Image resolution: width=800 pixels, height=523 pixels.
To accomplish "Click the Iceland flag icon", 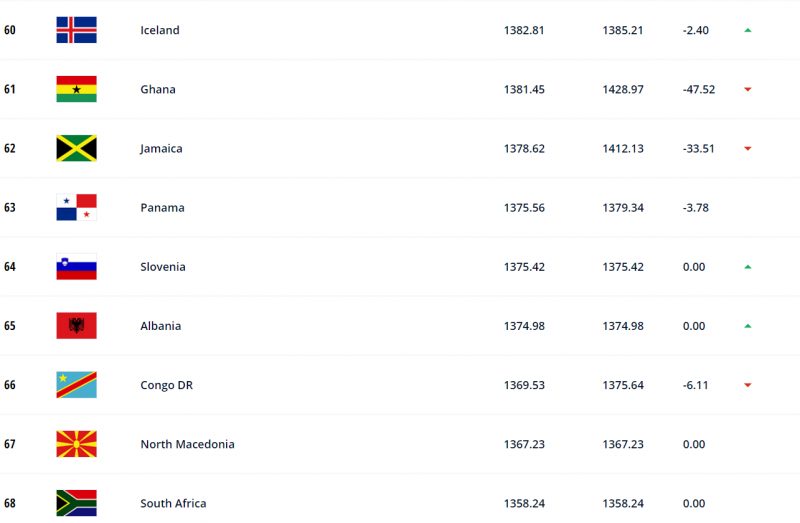I will [77, 30].
